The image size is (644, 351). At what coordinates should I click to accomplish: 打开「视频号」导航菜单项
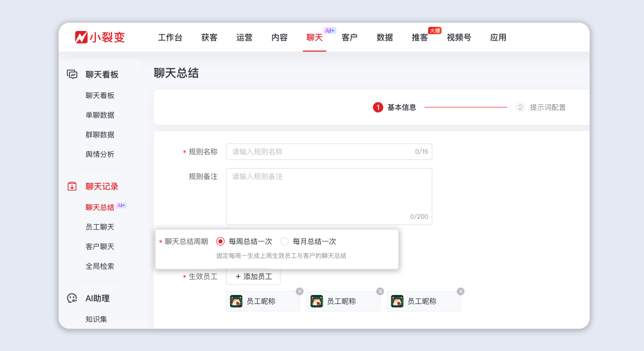click(458, 36)
